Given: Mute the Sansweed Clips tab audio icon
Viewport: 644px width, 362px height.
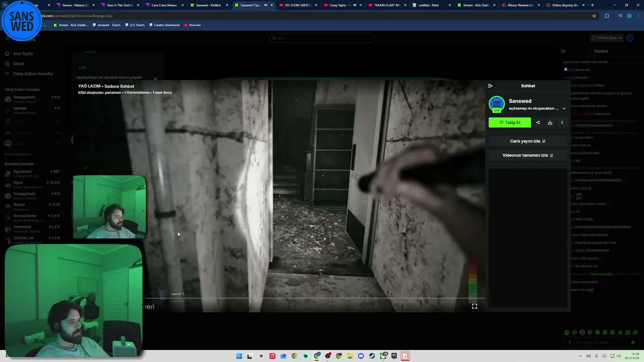Looking at the screenshot, I should coord(265,5).
